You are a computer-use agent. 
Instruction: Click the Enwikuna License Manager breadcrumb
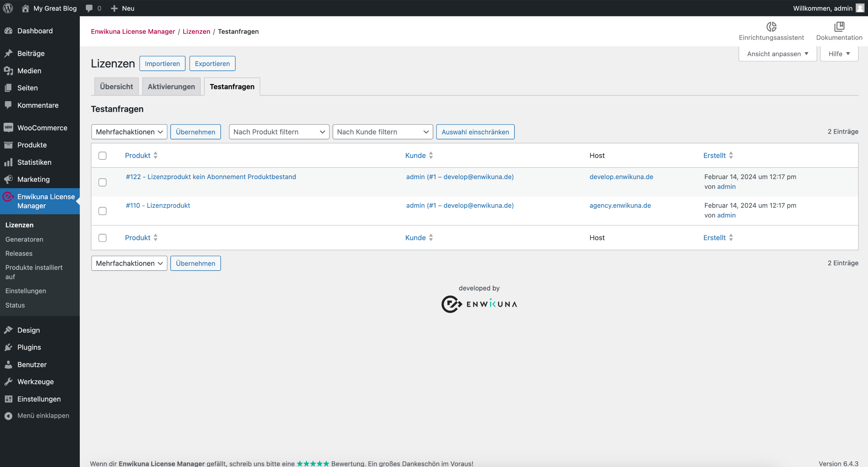coord(133,31)
